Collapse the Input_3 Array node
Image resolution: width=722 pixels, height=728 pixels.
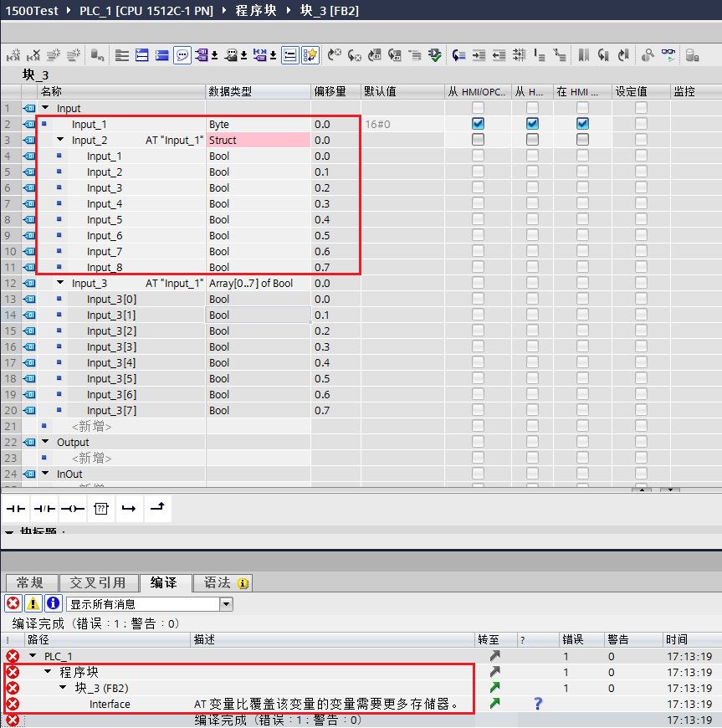60,282
